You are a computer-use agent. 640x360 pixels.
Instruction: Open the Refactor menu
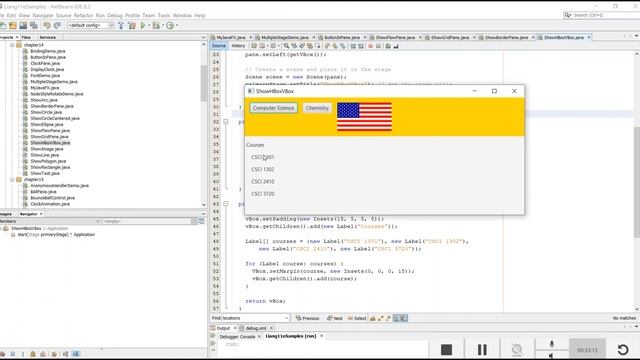[83, 16]
